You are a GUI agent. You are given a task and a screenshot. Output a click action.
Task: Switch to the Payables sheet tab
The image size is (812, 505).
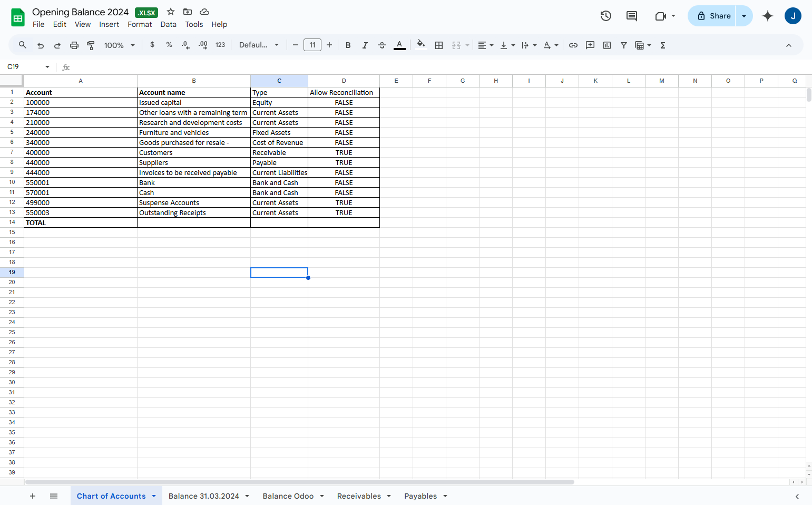(420, 496)
